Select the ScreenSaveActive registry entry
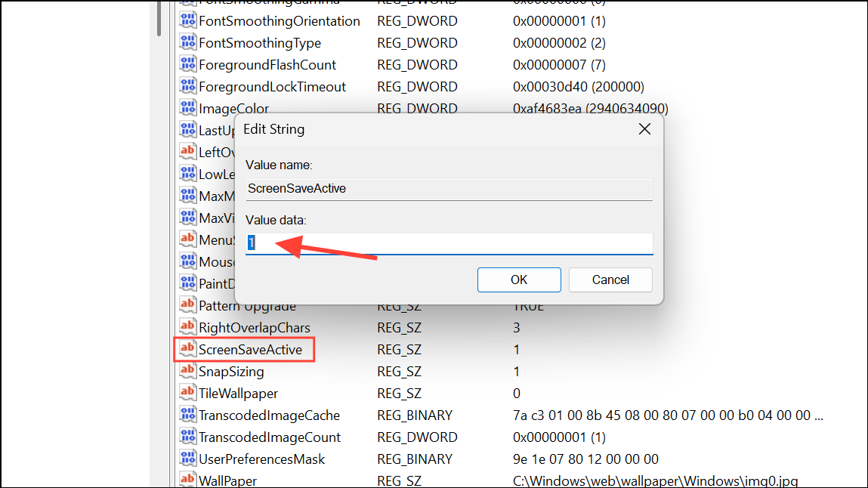 point(249,349)
